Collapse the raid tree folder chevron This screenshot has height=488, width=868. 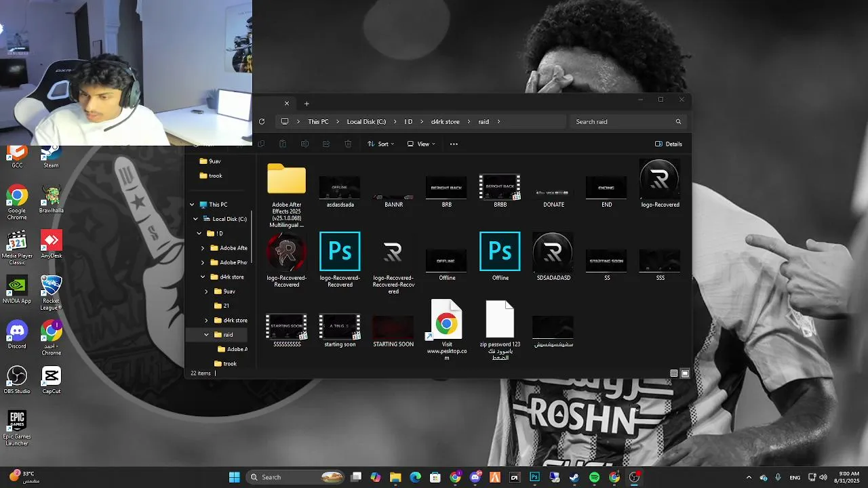(207, 335)
